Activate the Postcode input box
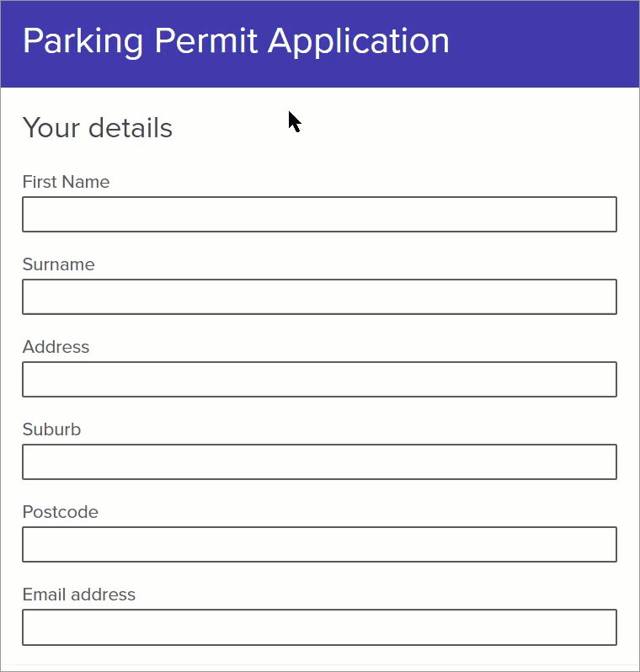Image resolution: width=640 pixels, height=672 pixels. 319,545
